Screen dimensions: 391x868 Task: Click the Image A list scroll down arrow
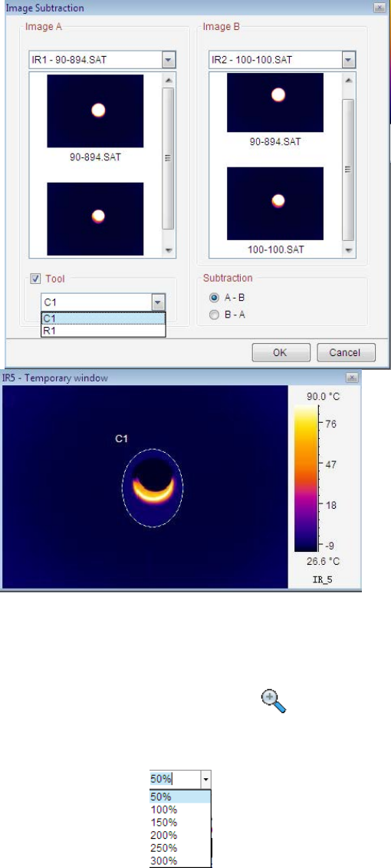[x=169, y=251]
